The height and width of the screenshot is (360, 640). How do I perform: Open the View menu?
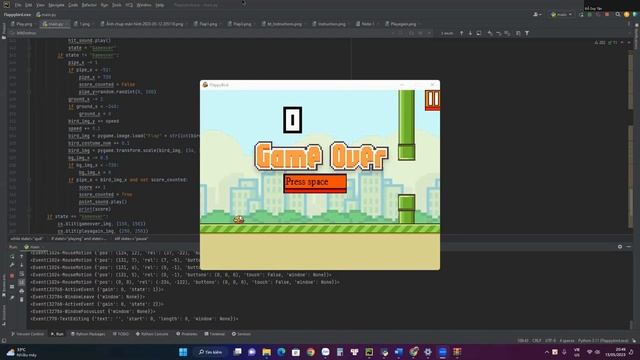(x=40, y=5)
